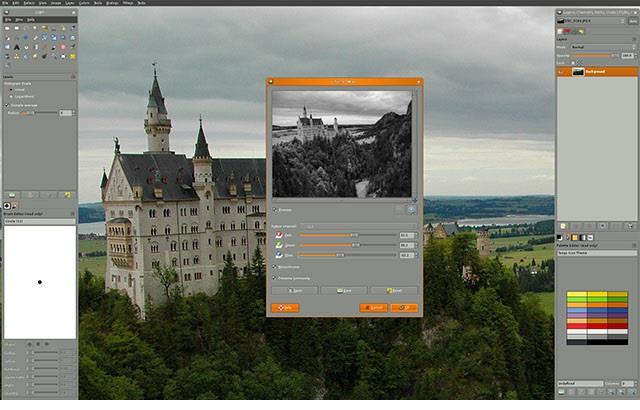Open the Palette Editor panel menu button
This screenshot has width=640, height=410.
(x=634, y=246)
